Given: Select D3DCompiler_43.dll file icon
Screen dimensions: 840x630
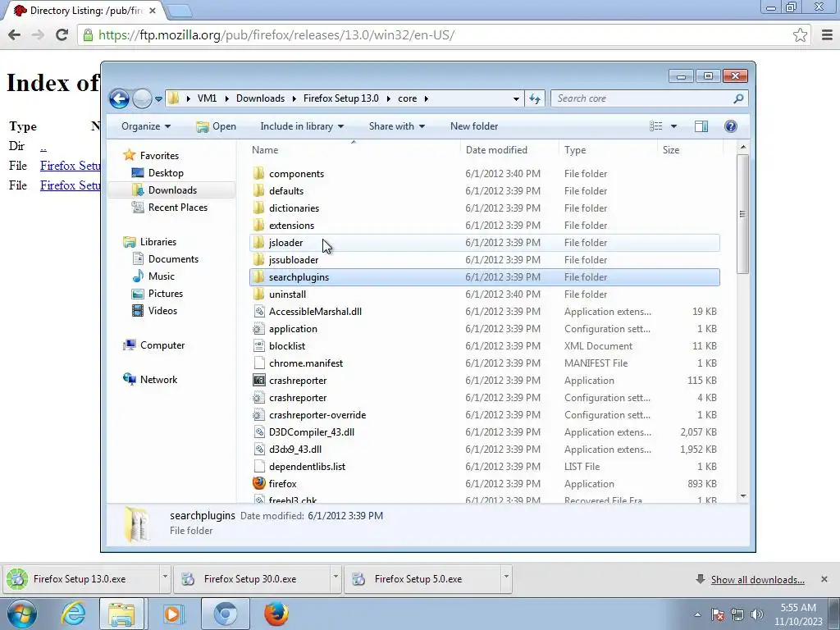Looking at the screenshot, I should [258, 431].
